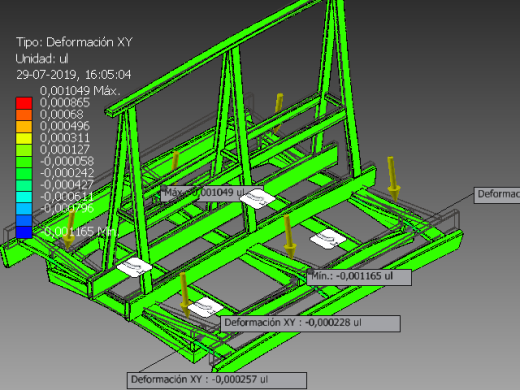
Task: Click the 0,001049 Máx. legend value
Action: [80, 91]
